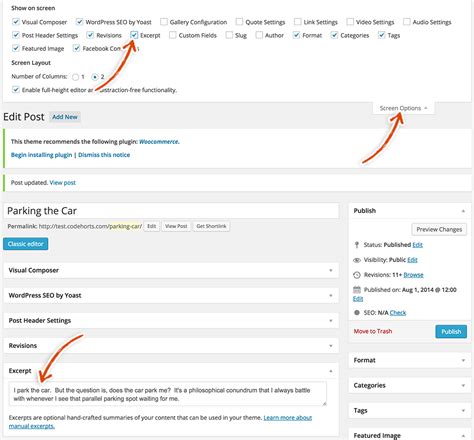Collapse the Featured Image box arrow
The image size is (474, 440).
(x=463, y=436)
